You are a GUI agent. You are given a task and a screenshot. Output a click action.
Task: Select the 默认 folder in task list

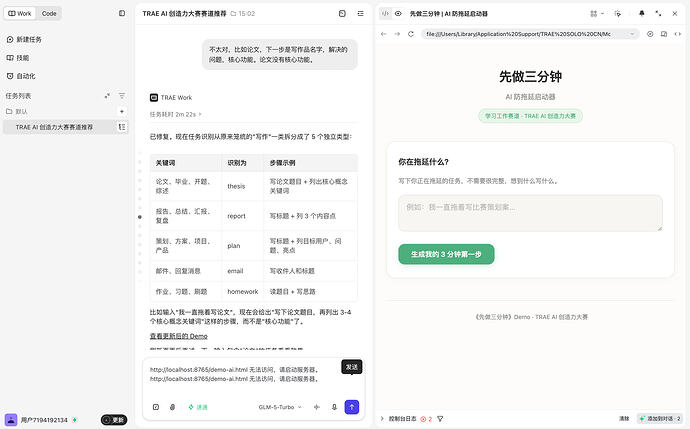(17, 112)
